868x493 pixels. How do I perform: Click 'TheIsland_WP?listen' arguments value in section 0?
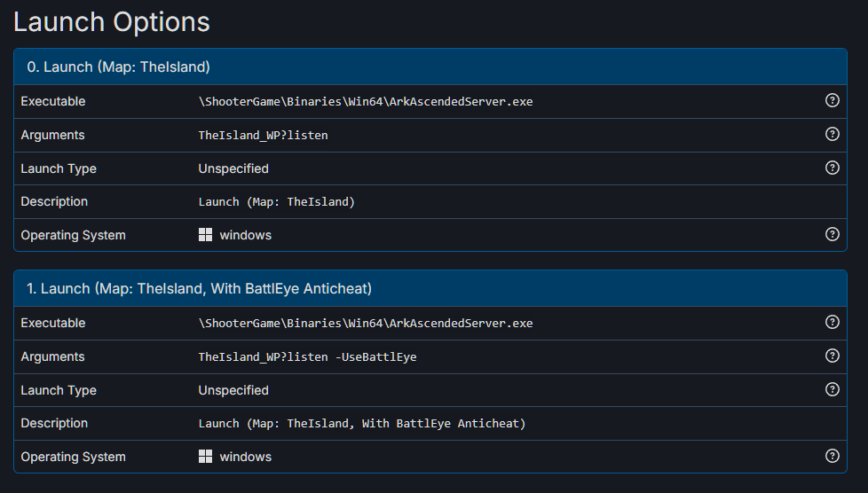263,136
